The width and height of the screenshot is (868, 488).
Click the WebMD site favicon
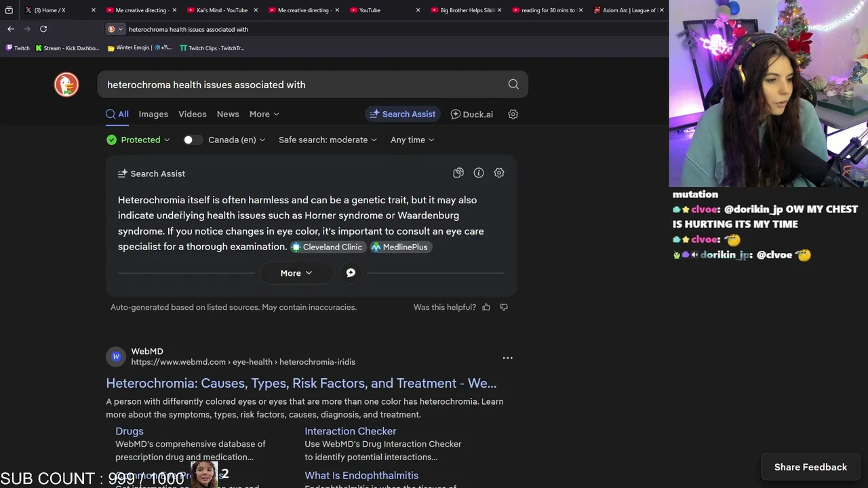[x=116, y=357]
